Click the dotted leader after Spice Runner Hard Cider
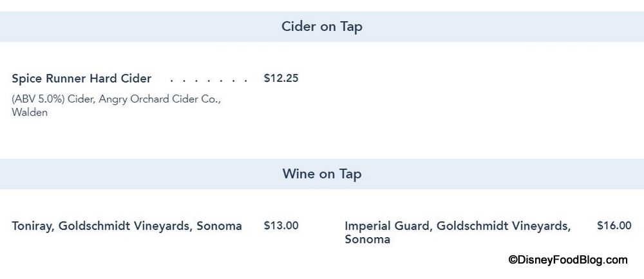Viewport: 644px width, 279px height. point(209,81)
